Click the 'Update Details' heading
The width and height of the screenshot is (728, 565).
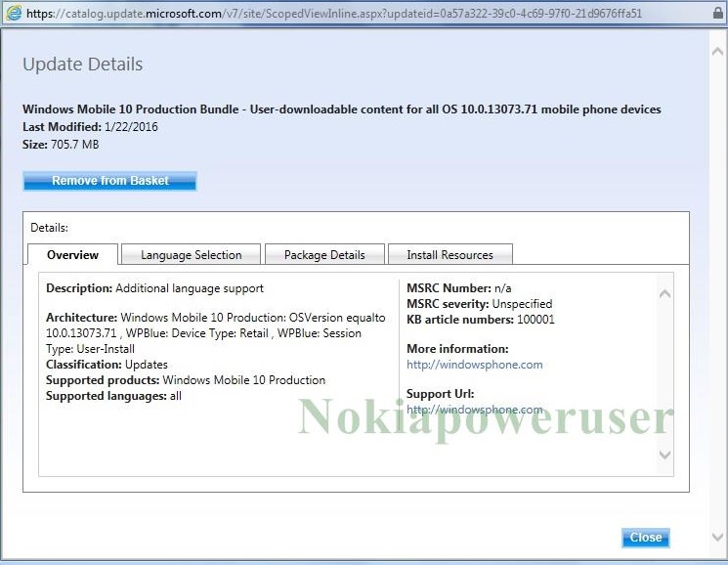point(83,65)
